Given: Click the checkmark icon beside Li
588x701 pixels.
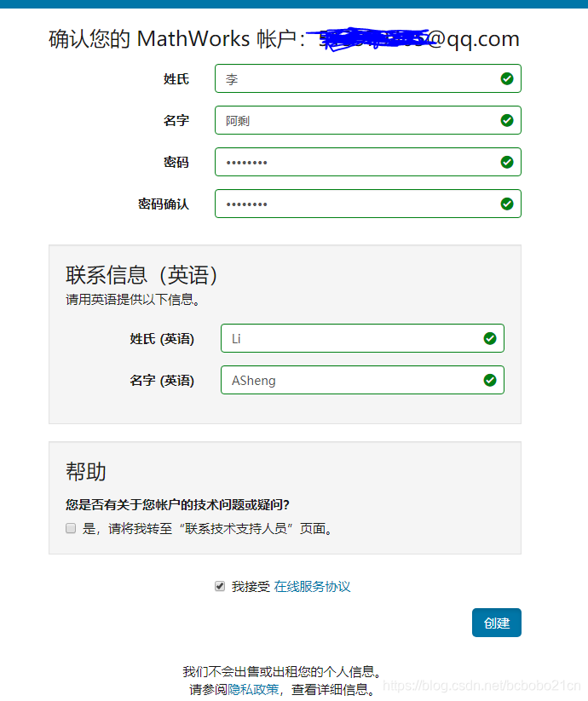Looking at the screenshot, I should coord(490,338).
